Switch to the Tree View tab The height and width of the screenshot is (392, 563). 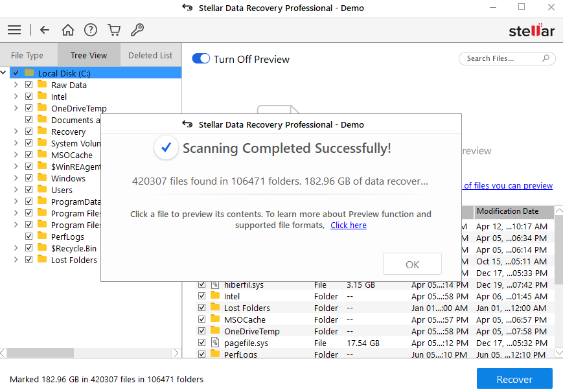point(89,55)
